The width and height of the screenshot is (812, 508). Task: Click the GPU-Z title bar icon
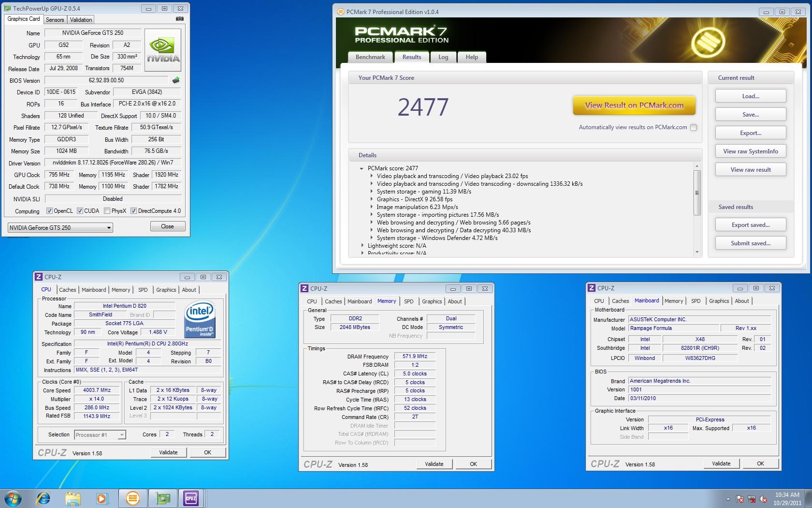pyautogui.click(x=8, y=8)
